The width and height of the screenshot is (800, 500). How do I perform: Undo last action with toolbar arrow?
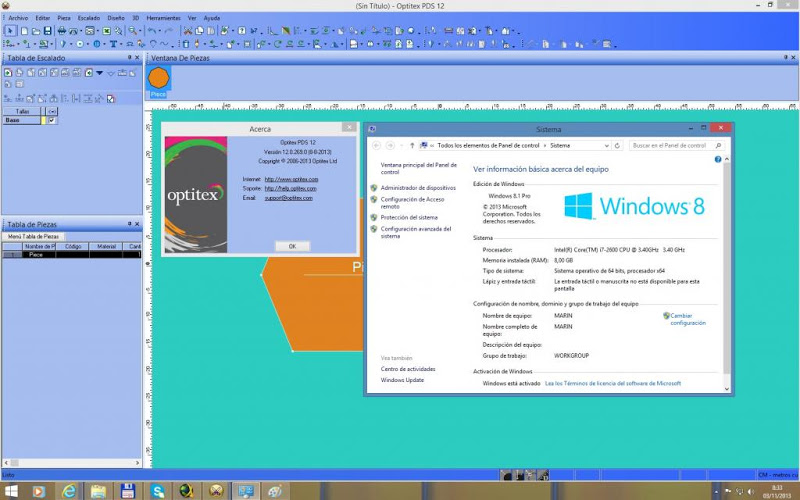tap(152, 31)
